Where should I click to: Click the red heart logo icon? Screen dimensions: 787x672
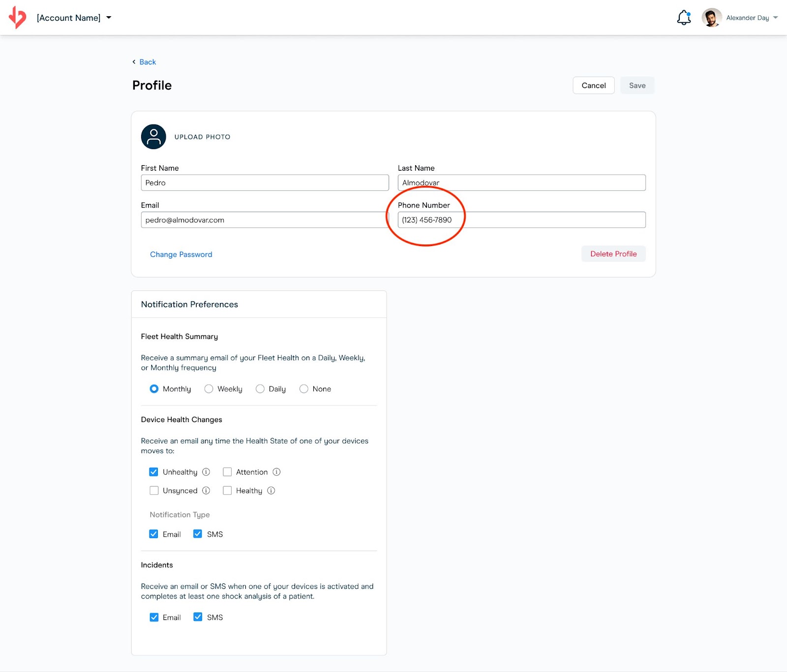click(18, 17)
